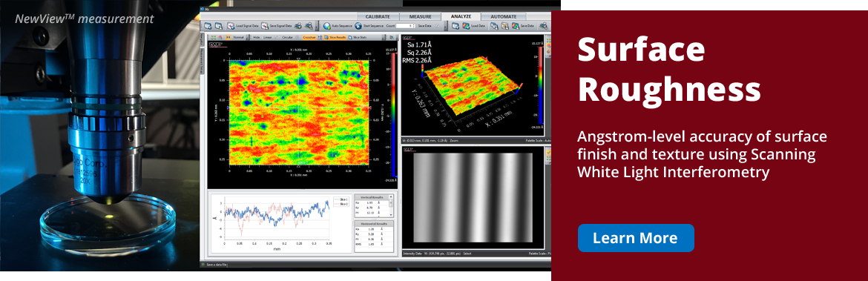Viewport: 868px width, 281px height.
Task: Click the Save Data icon on right toolbar
Action: [x=515, y=26]
